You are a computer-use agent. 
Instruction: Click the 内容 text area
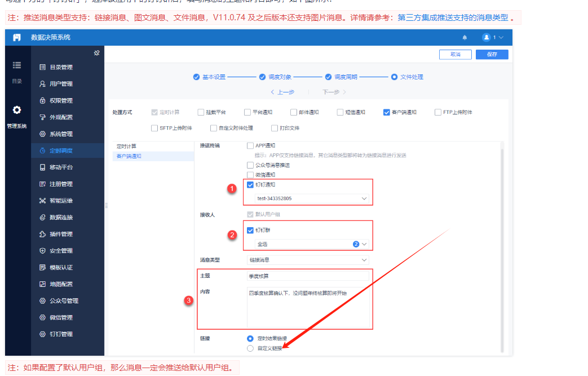308,307
